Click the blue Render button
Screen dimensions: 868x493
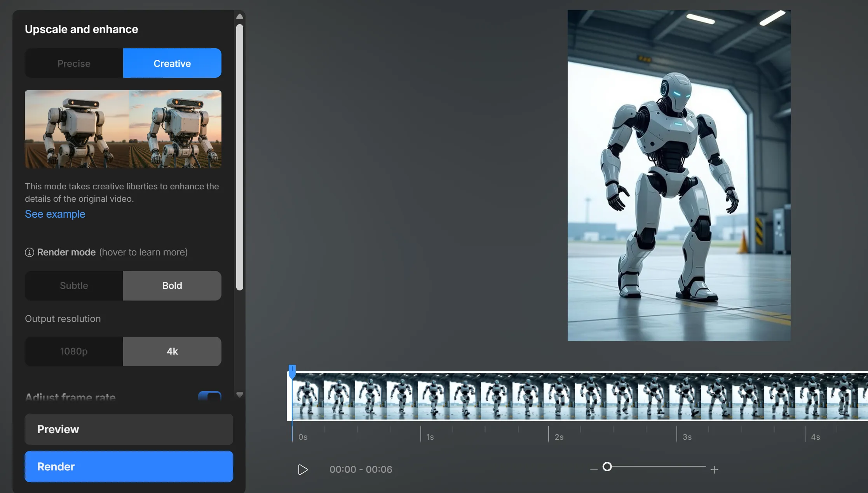(x=129, y=467)
